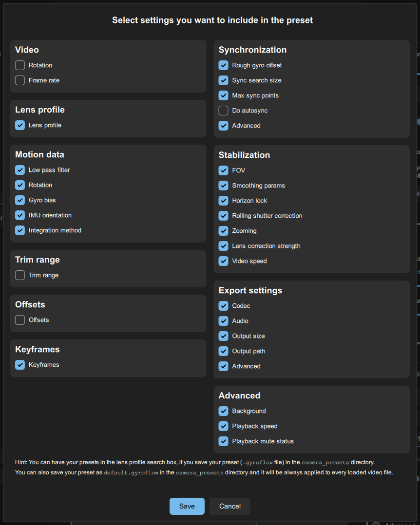420x525 pixels.
Task: Tick the Frame rate checkbox
Action: [20, 80]
